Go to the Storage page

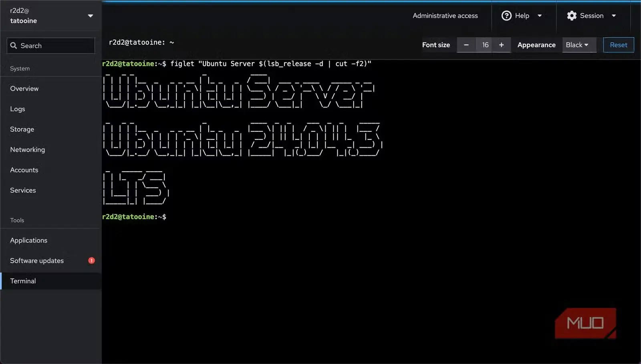(51, 129)
